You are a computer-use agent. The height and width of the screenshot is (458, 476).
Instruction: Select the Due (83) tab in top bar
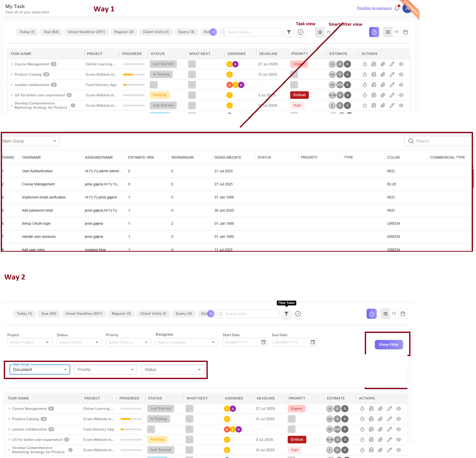coord(51,32)
